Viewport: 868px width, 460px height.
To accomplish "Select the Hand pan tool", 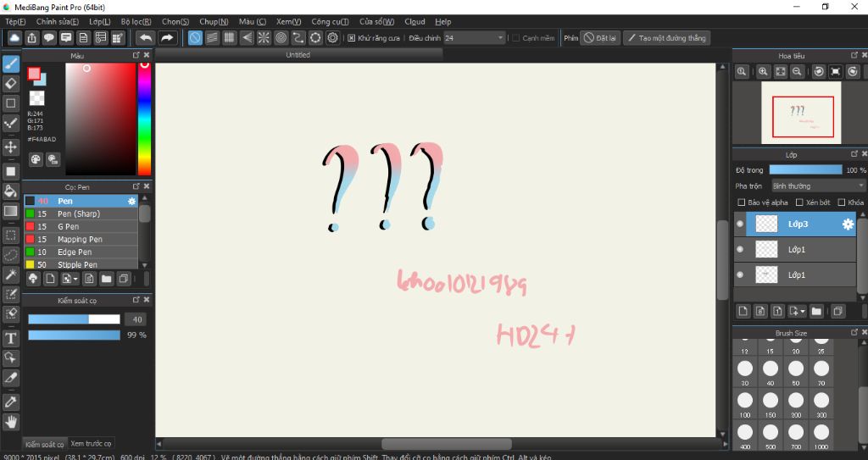I will 10,422.
